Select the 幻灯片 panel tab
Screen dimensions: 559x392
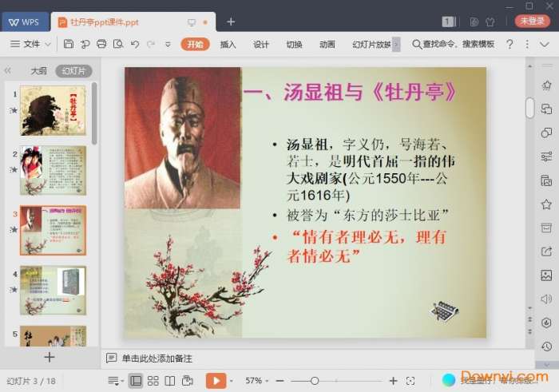pos(73,71)
